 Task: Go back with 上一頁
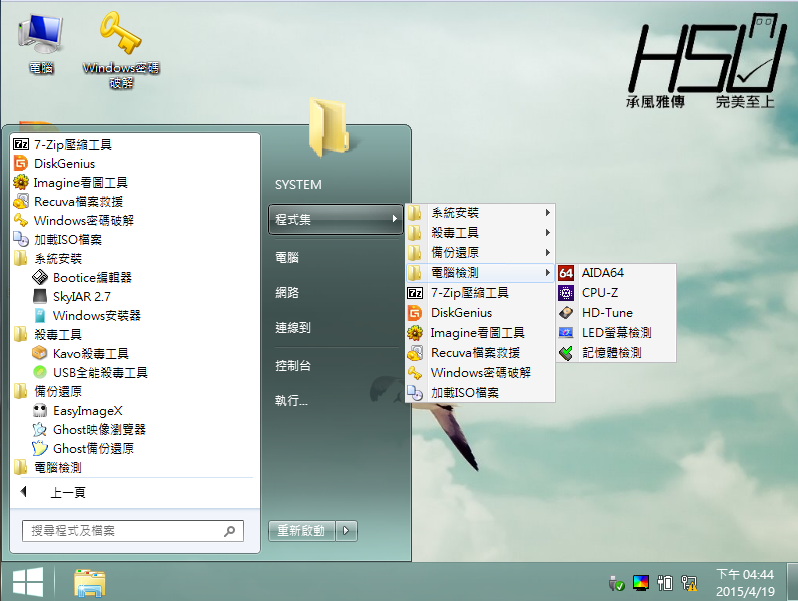pos(135,492)
